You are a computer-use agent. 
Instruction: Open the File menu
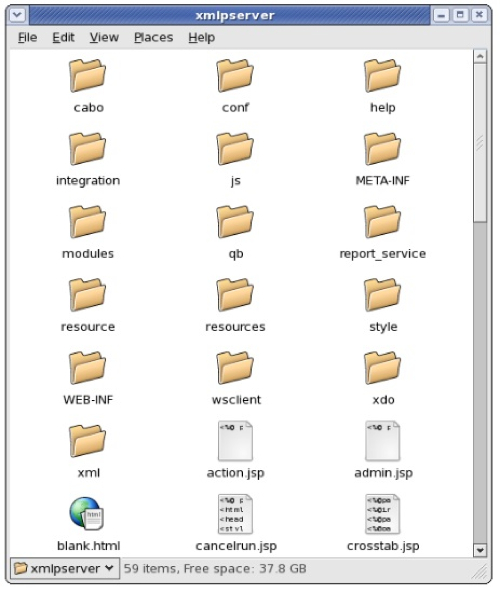28,37
